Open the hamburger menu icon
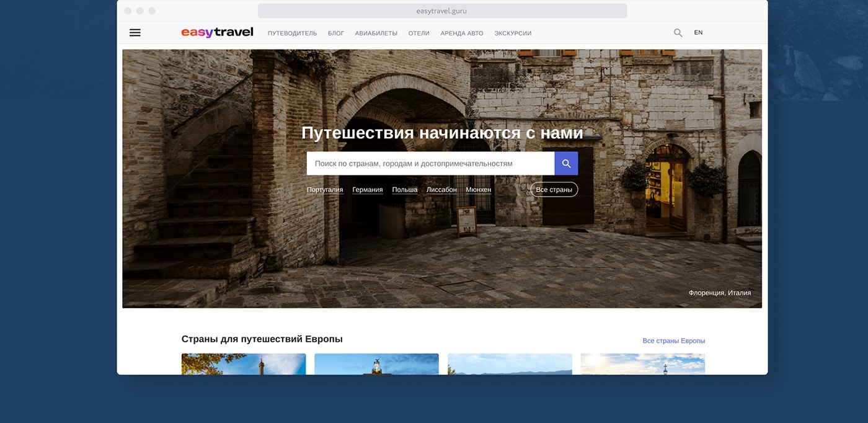 135,33
